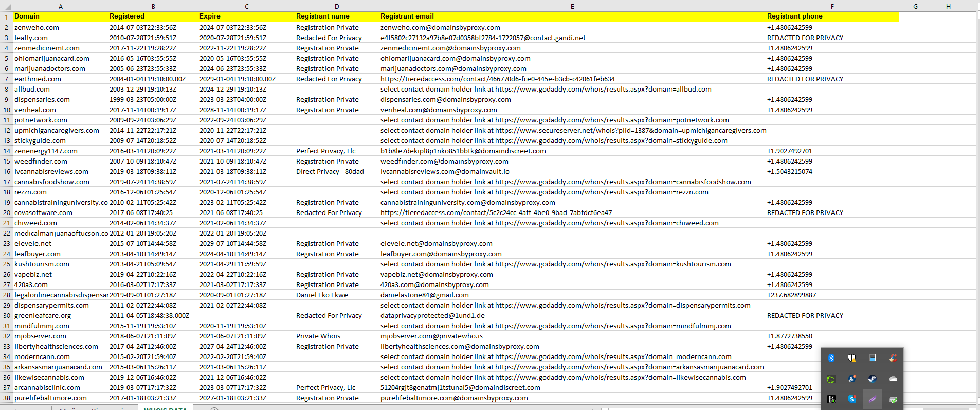The width and height of the screenshot is (980, 410).
Task: Click the Daniel Eko Ekwe registrant cell
Action: coord(337,295)
